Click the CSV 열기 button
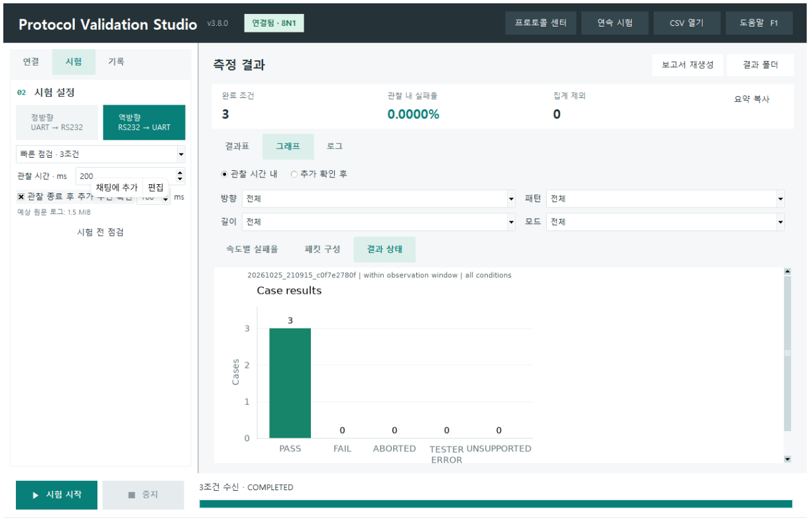Viewport: 812px width, 518px height. [687, 23]
